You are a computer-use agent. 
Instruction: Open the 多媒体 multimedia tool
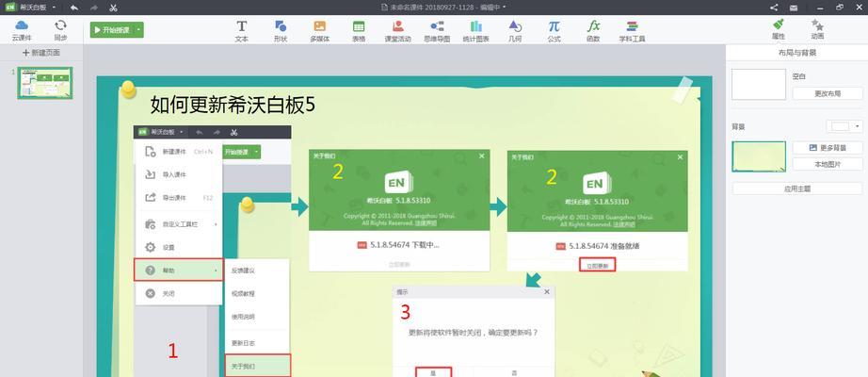coord(320,31)
